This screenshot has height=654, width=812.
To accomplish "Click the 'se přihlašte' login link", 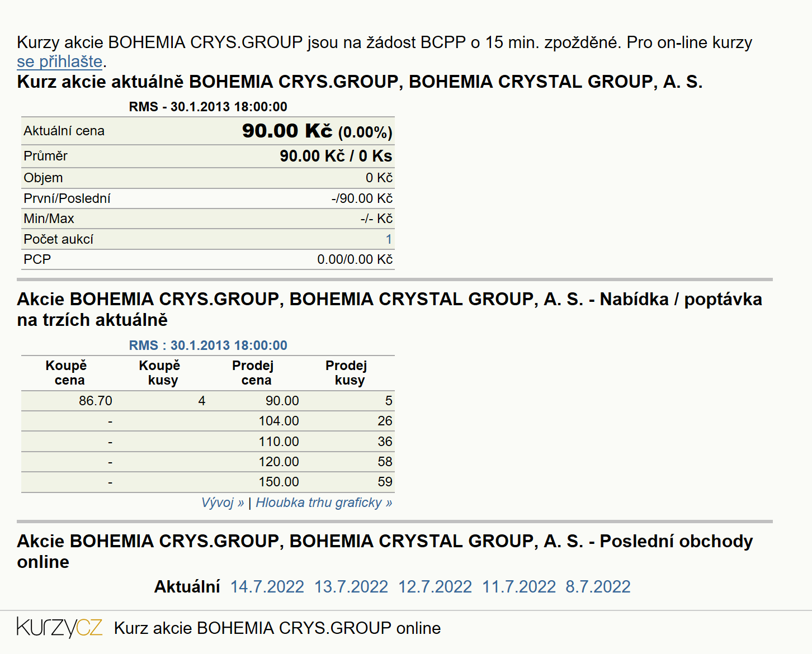I will 60,61.
